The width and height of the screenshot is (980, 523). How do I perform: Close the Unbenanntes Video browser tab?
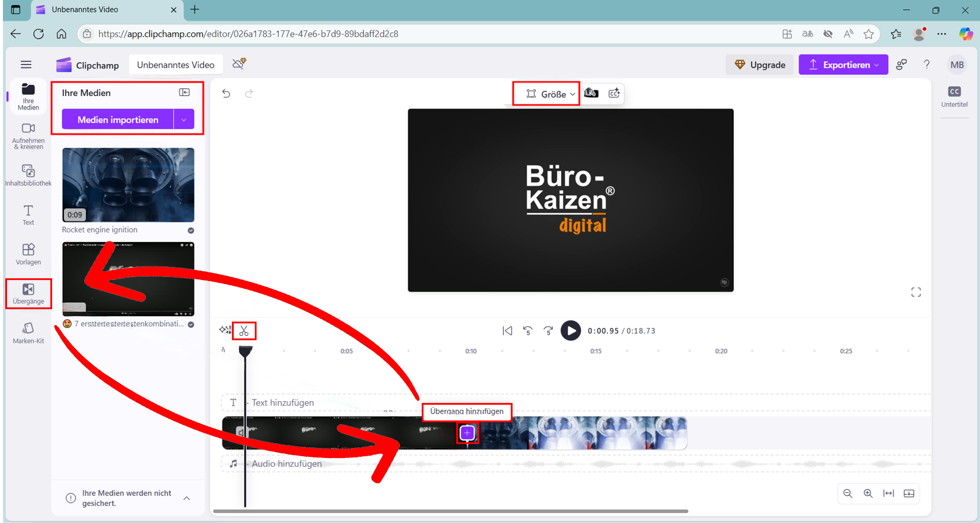coord(173,9)
